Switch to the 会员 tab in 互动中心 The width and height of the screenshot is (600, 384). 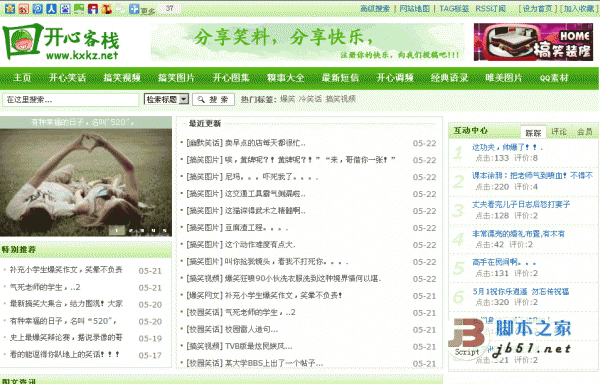[x=584, y=132]
